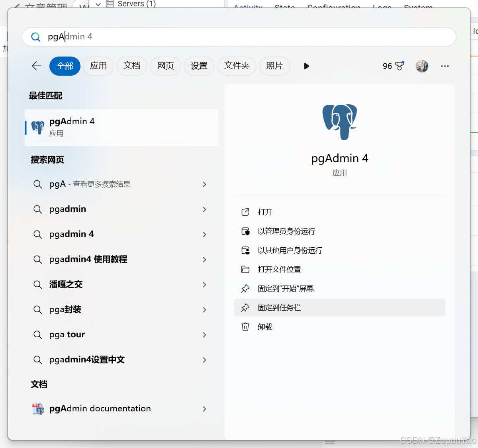
Task: Open the user profile avatar
Action: [422, 66]
